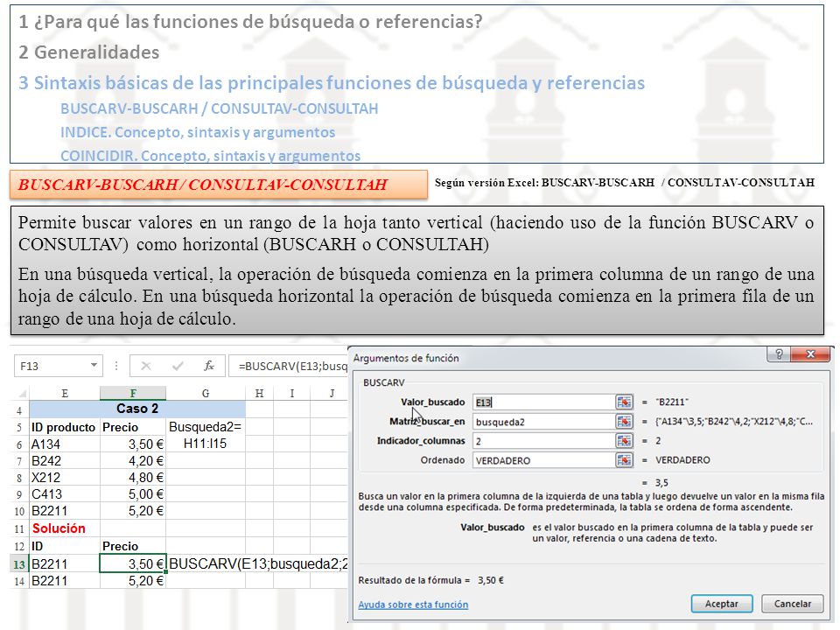
Task: Click outline item 3 Sintaxis básicas
Action: 332,82
